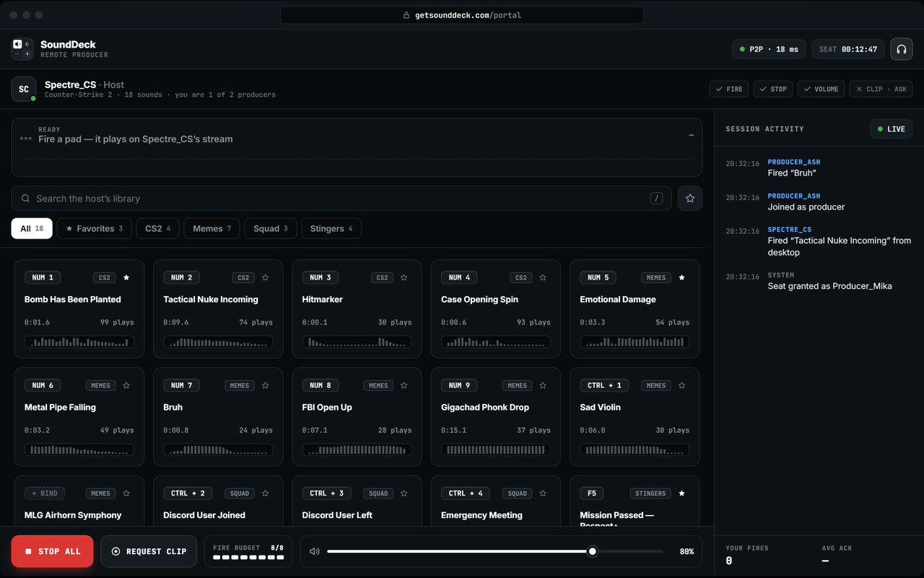Image resolution: width=924 pixels, height=578 pixels.
Task: Star the FBI Open Up pad
Action: point(404,386)
